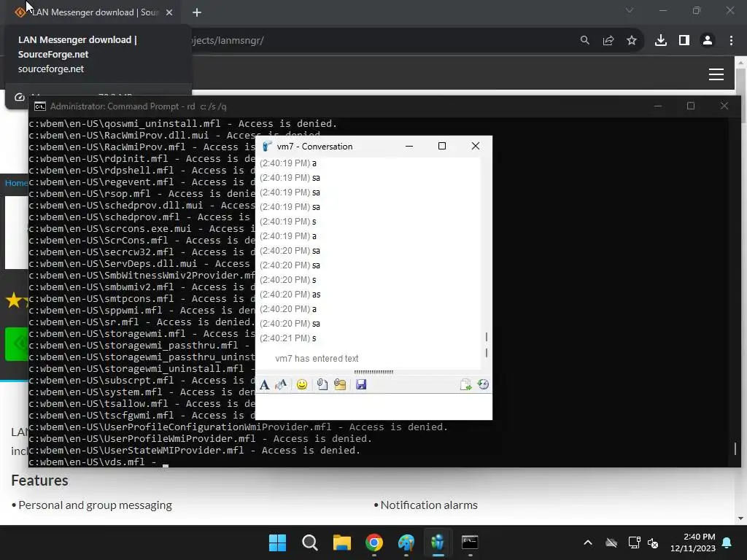Open Chrome three-dot menu
Image resolution: width=747 pixels, height=560 pixels.
pyautogui.click(x=731, y=41)
